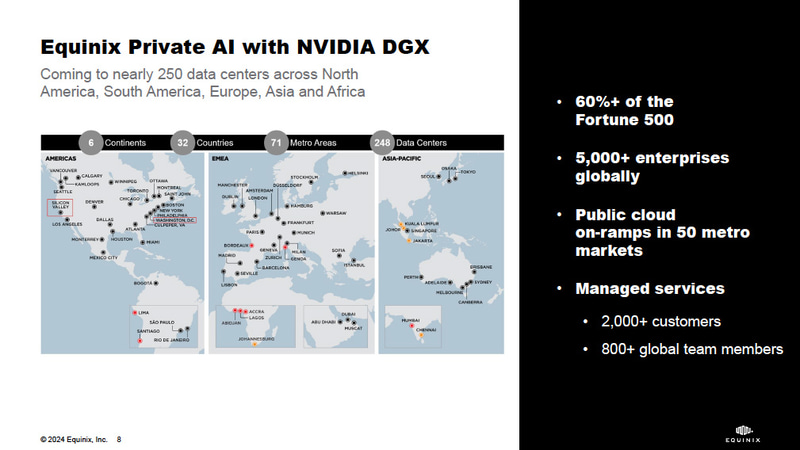Click the slide page number 8

(x=119, y=439)
